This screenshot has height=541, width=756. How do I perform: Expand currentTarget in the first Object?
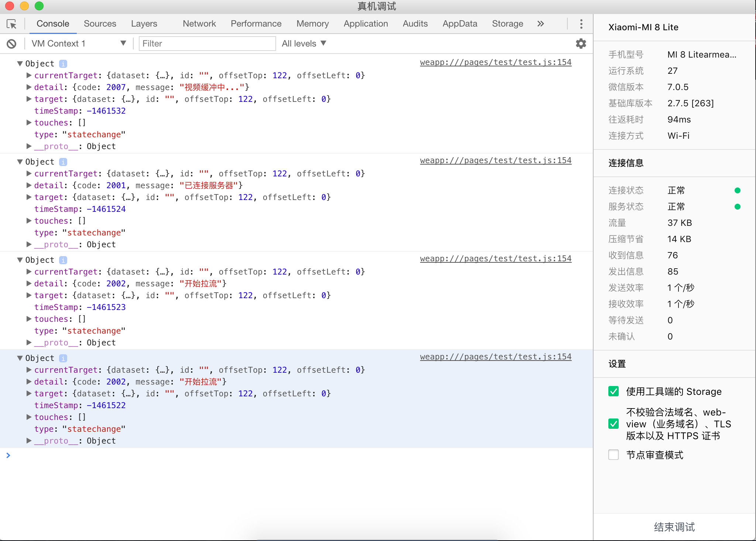point(29,75)
